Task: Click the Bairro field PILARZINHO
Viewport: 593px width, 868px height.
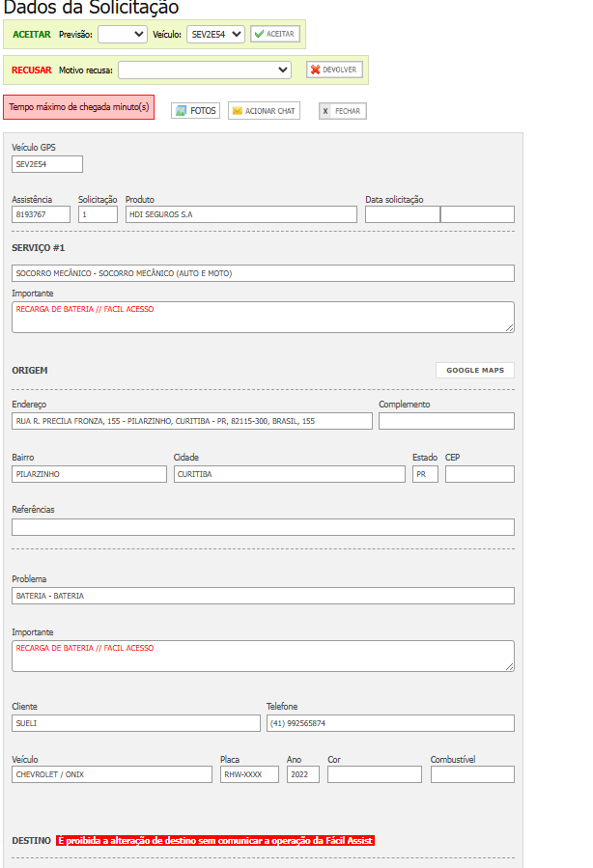Action: pyautogui.click(x=89, y=474)
